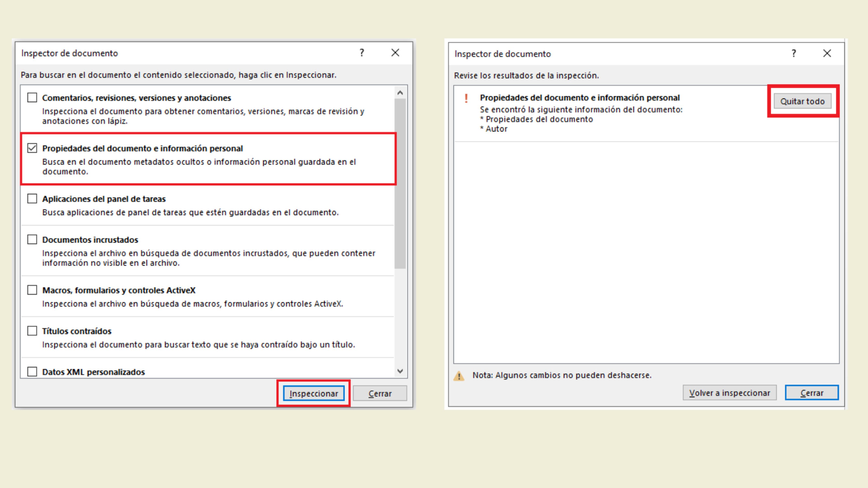The height and width of the screenshot is (488, 868).
Task: Click "Se encontró la siguiente información del documento:"
Action: click(581, 109)
